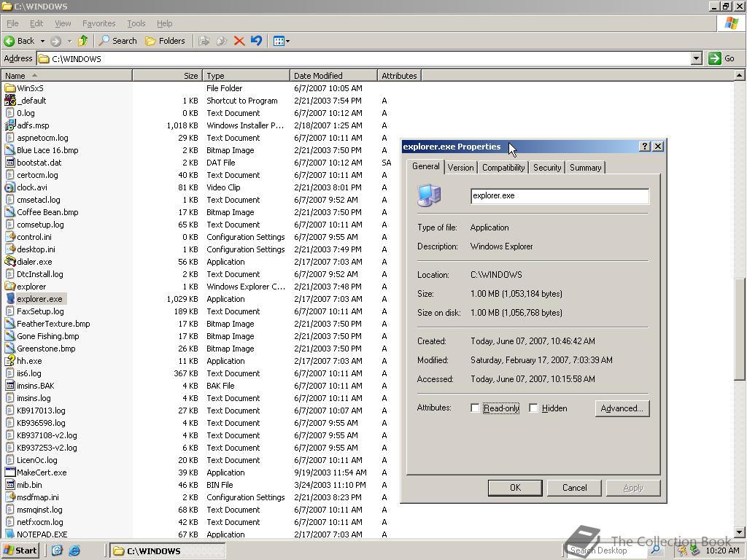Switch to the Version tab

coord(461,168)
